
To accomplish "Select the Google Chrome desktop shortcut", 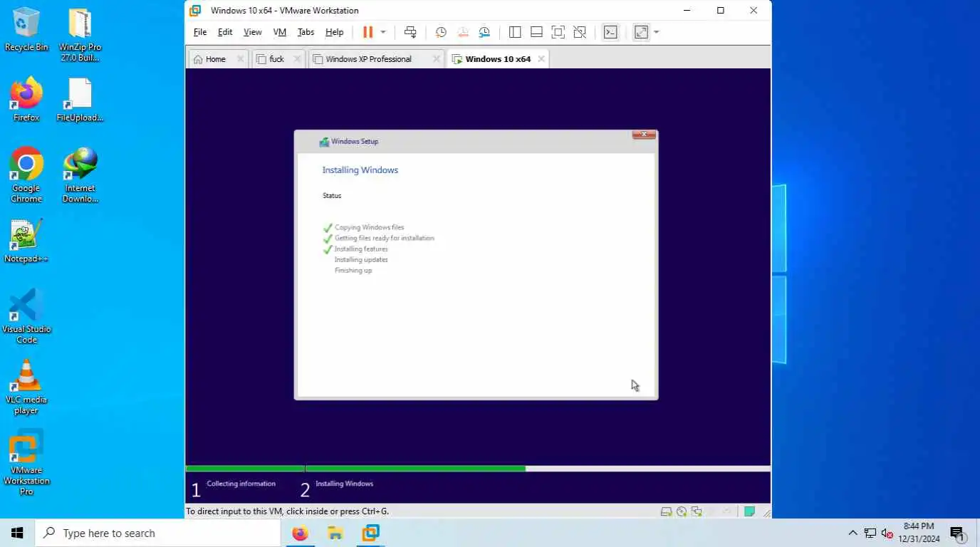I will click(26, 175).
